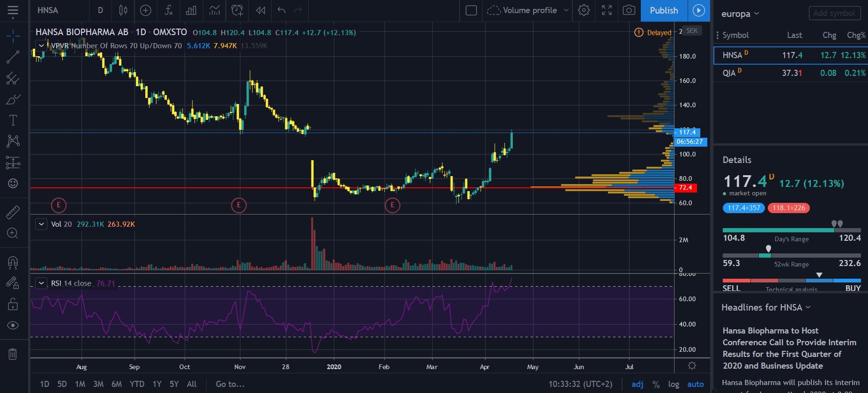Screen dimensions: 868x393
Task: Click the blue Publish button
Action: click(664, 10)
